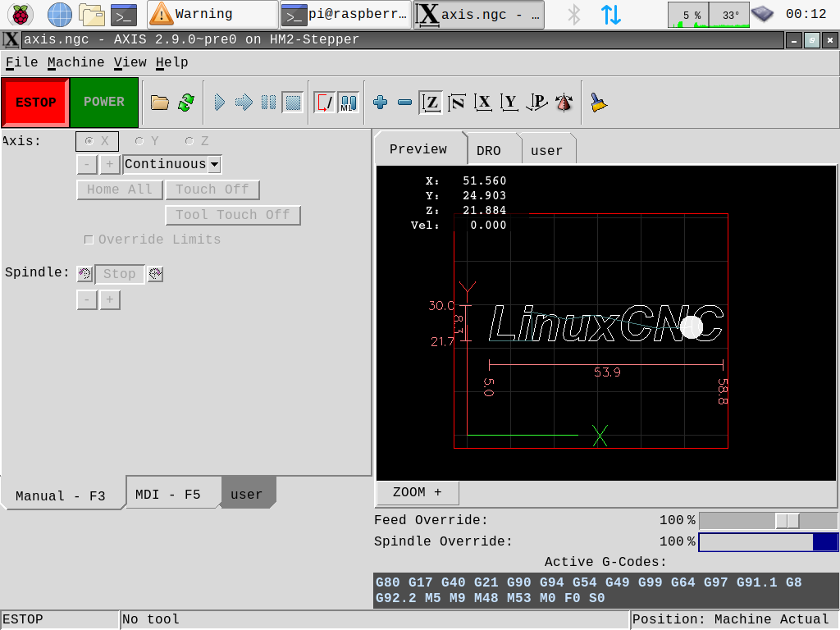Open the file manager taskbar icon
840x630 pixels.
click(92, 15)
